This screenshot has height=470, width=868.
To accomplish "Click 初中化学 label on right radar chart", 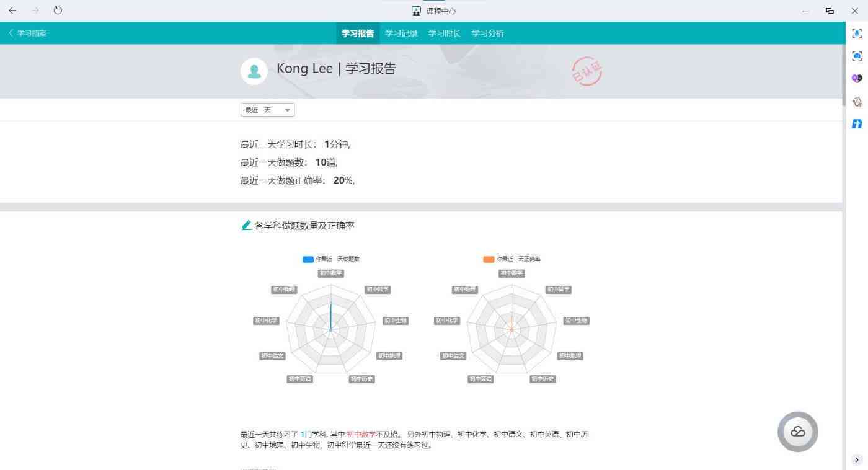I will [447, 321].
